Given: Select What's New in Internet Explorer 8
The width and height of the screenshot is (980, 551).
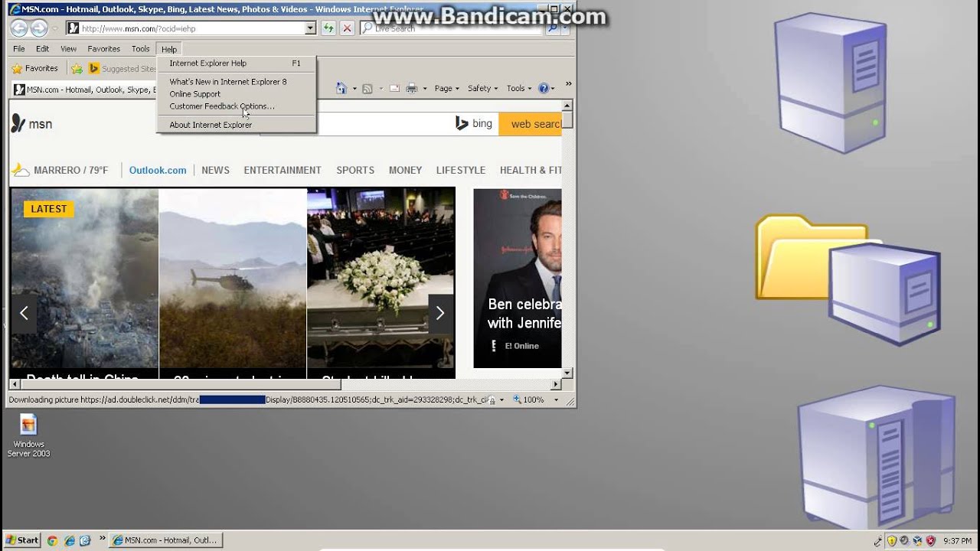Looking at the screenshot, I should pyautogui.click(x=236, y=82).
